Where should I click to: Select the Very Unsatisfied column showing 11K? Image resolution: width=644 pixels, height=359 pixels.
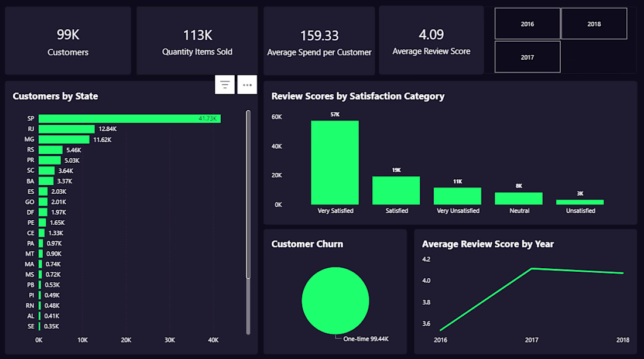click(457, 196)
